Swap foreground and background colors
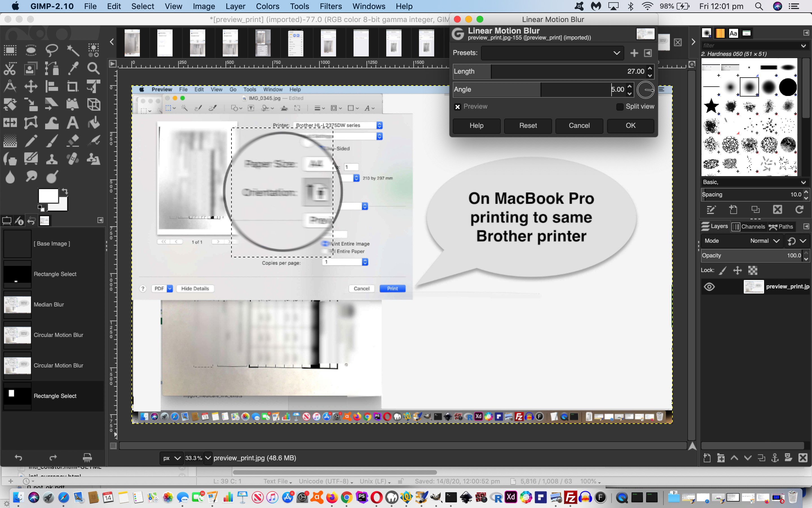 [x=65, y=192]
